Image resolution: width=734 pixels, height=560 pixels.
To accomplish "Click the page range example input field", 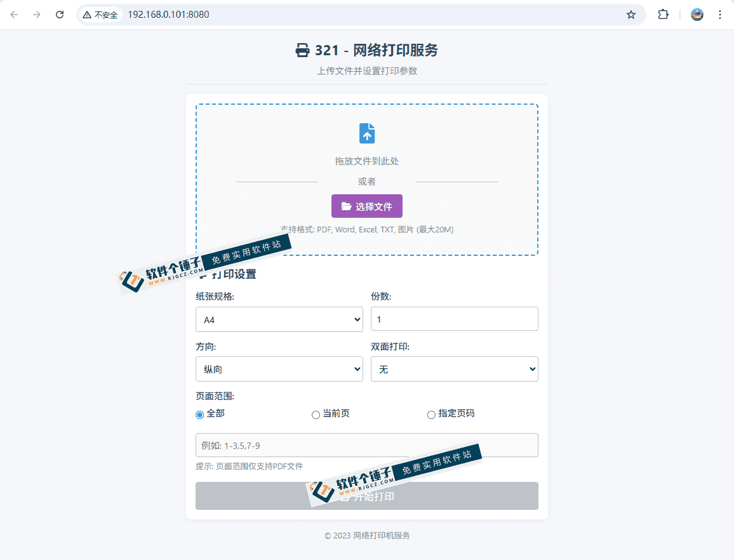I will coord(367,445).
